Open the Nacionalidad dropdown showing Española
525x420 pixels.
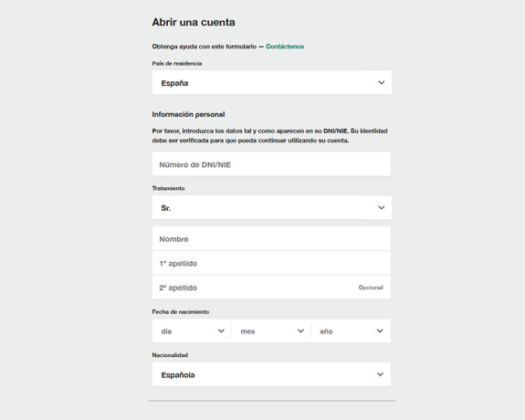[x=271, y=374]
